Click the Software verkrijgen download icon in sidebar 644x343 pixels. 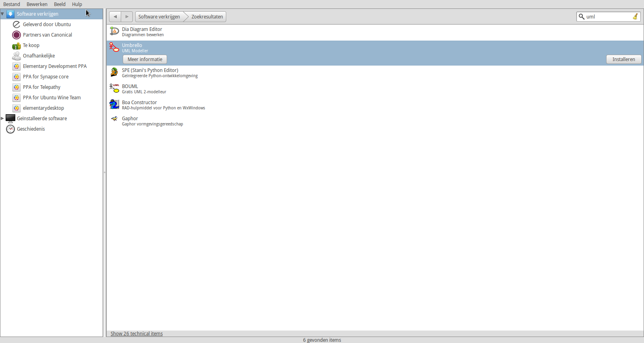[10, 14]
